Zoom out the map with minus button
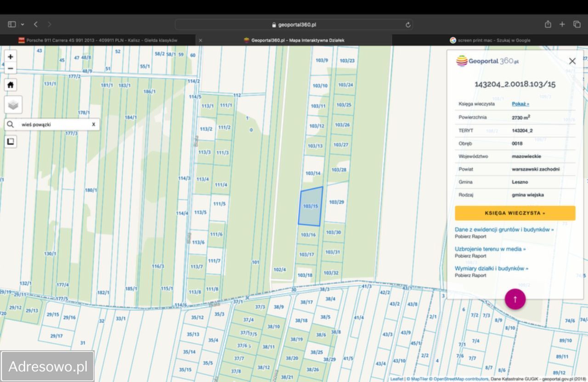 coord(11,68)
